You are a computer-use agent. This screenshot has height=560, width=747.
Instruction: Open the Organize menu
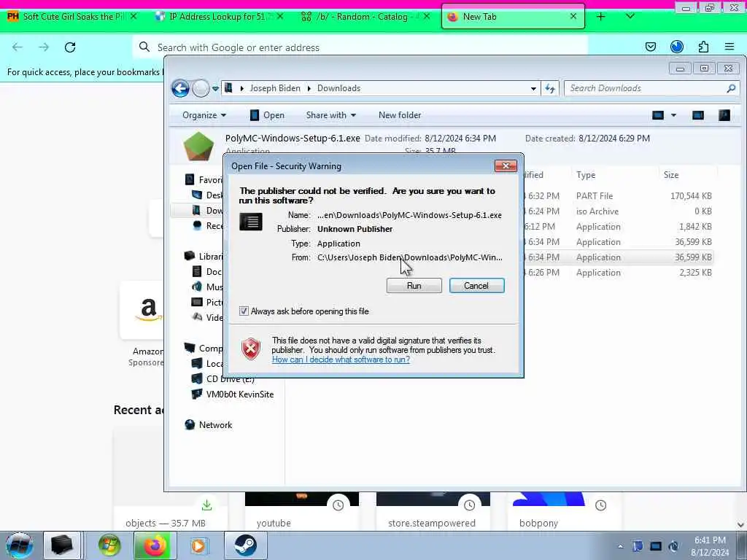pyautogui.click(x=204, y=115)
